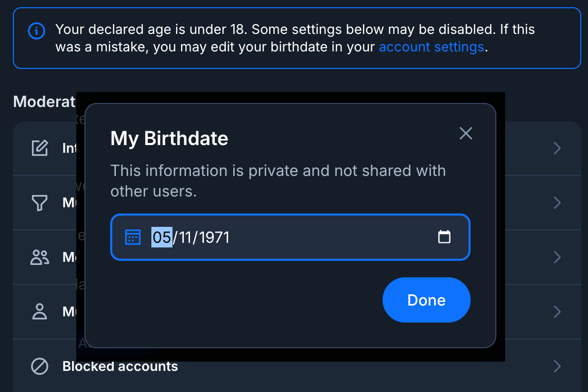This screenshot has height=392, width=588.
Task: Expand the row with the pencil icon via chevron
Action: point(557,149)
